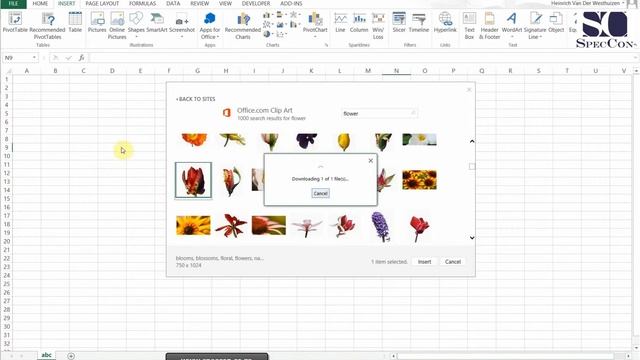Switch to ADD-INS tab
This screenshot has height=360, width=640.
pyautogui.click(x=291, y=4)
